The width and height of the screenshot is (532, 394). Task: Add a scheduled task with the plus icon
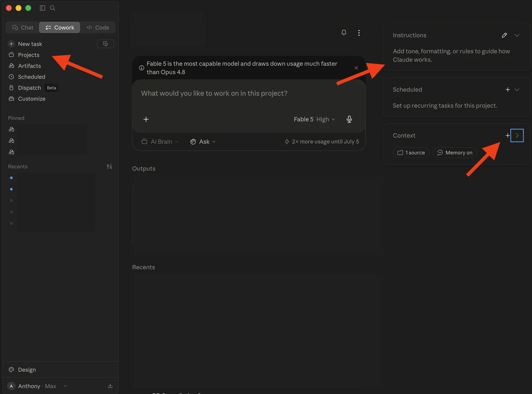[x=508, y=90]
